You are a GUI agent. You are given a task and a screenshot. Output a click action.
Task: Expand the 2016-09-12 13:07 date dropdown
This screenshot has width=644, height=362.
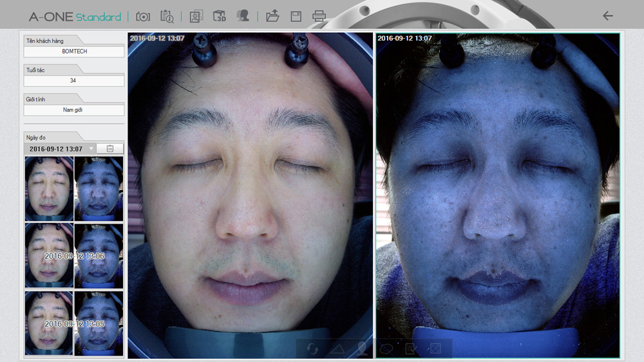pyautogui.click(x=91, y=149)
